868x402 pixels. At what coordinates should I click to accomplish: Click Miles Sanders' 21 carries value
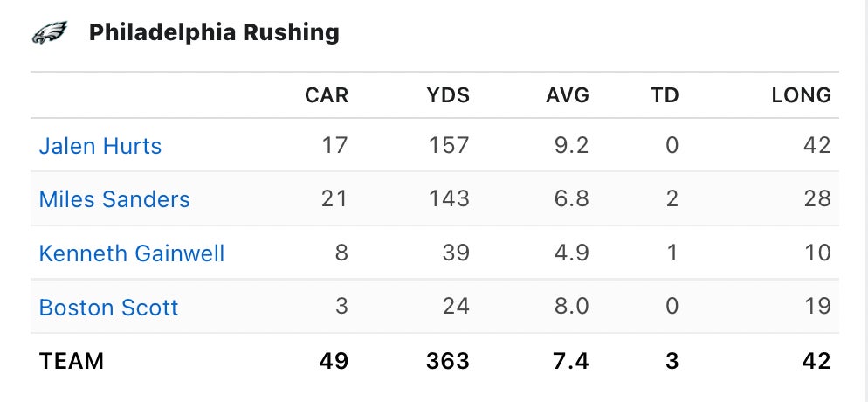(334, 199)
